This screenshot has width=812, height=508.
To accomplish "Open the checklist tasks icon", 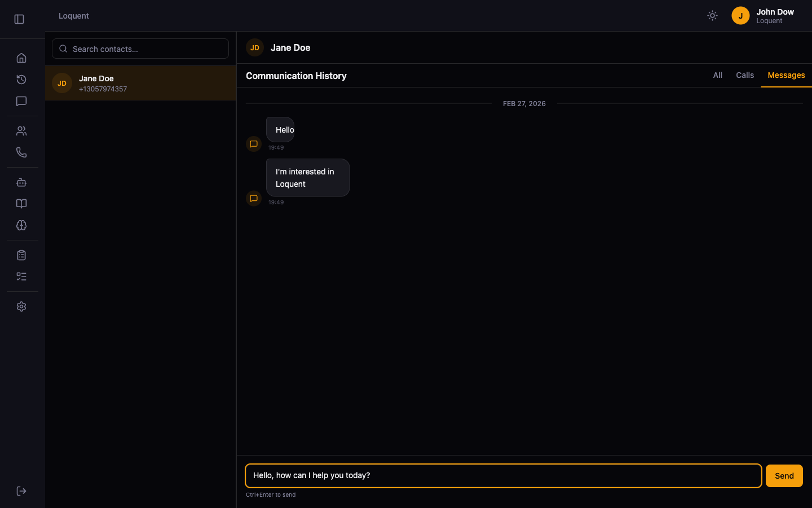I will click(x=21, y=277).
